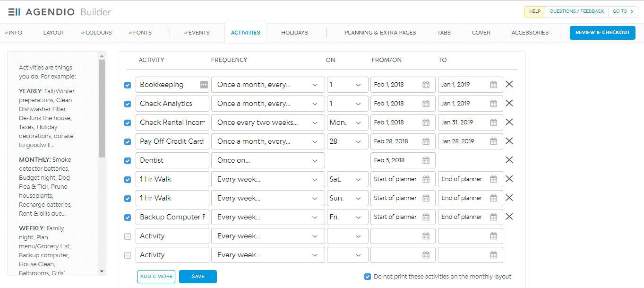Image resolution: width=644 pixels, height=288 pixels.
Task: Open the Help link
Action: pos(535,11)
